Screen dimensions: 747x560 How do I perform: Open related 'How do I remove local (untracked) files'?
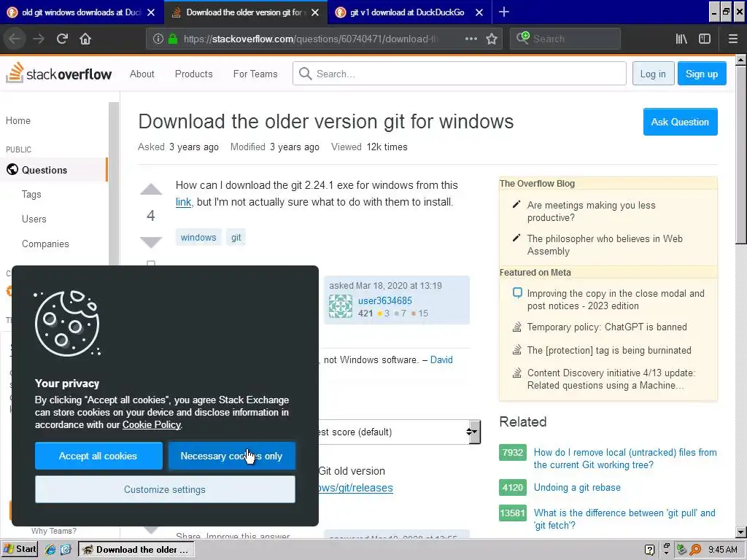point(625,459)
